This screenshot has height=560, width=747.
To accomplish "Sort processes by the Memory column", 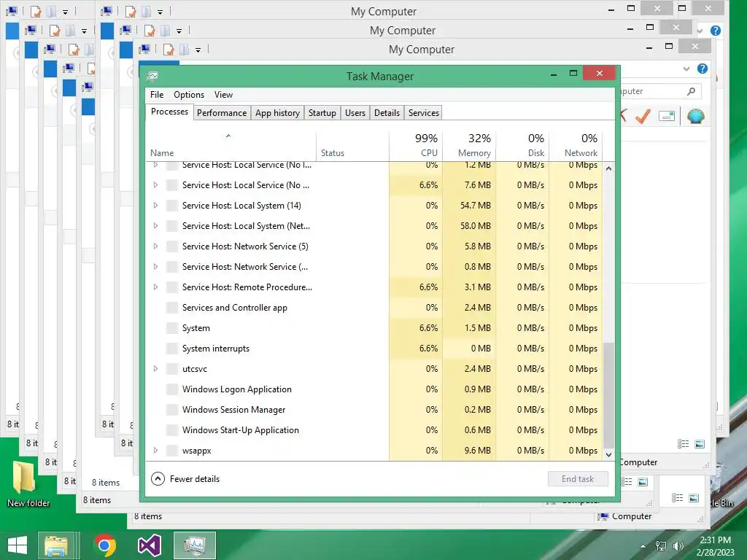I will 469,145.
